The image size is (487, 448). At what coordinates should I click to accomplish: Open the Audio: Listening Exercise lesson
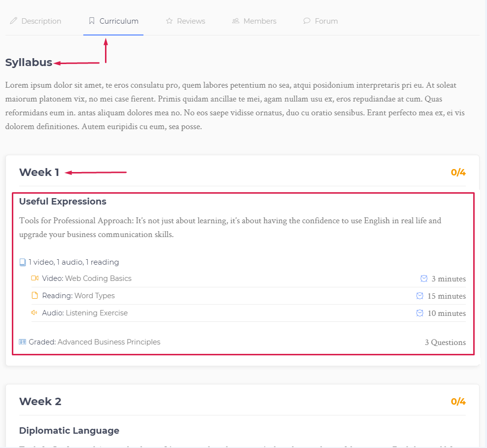pyautogui.click(x=85, y=313)
